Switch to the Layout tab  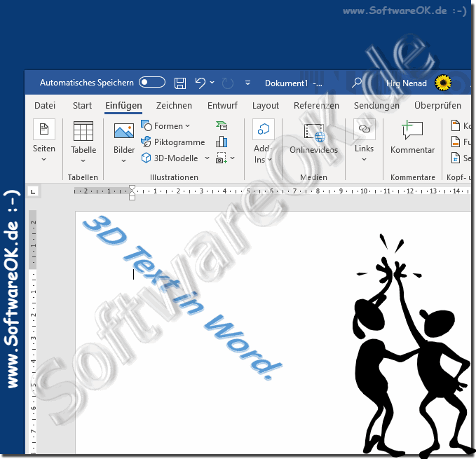(x=266, y=106)
